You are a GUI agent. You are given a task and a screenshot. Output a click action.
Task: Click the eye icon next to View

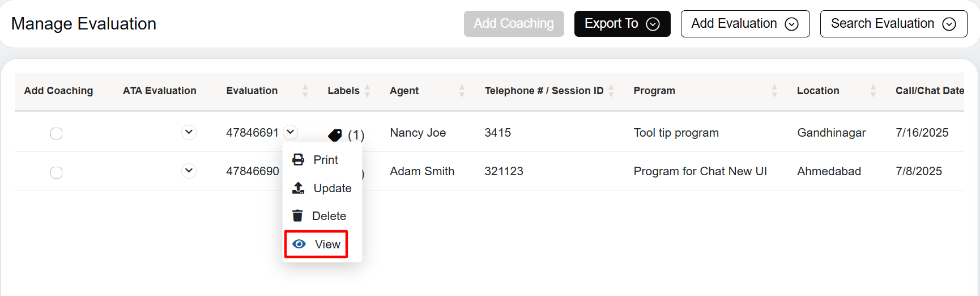pos(299,244)
